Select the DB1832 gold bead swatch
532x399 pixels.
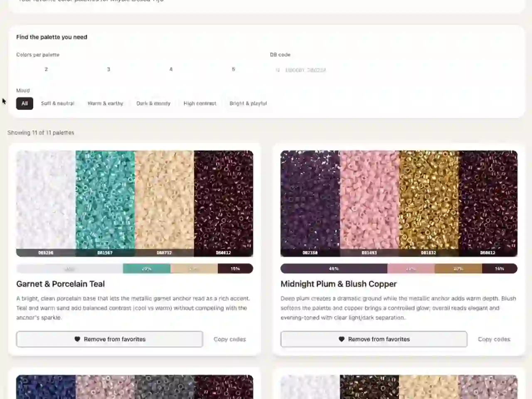[429, 204]
